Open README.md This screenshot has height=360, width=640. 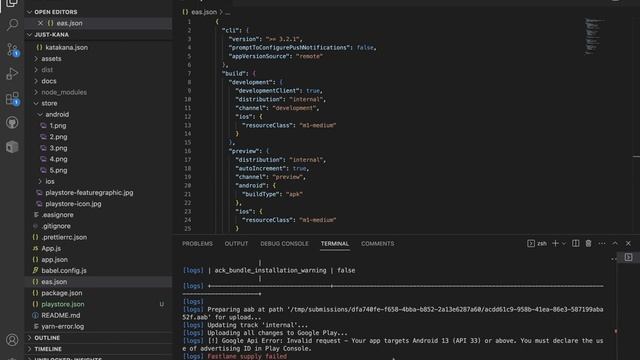pyautogui.click(x=60, y=315)
